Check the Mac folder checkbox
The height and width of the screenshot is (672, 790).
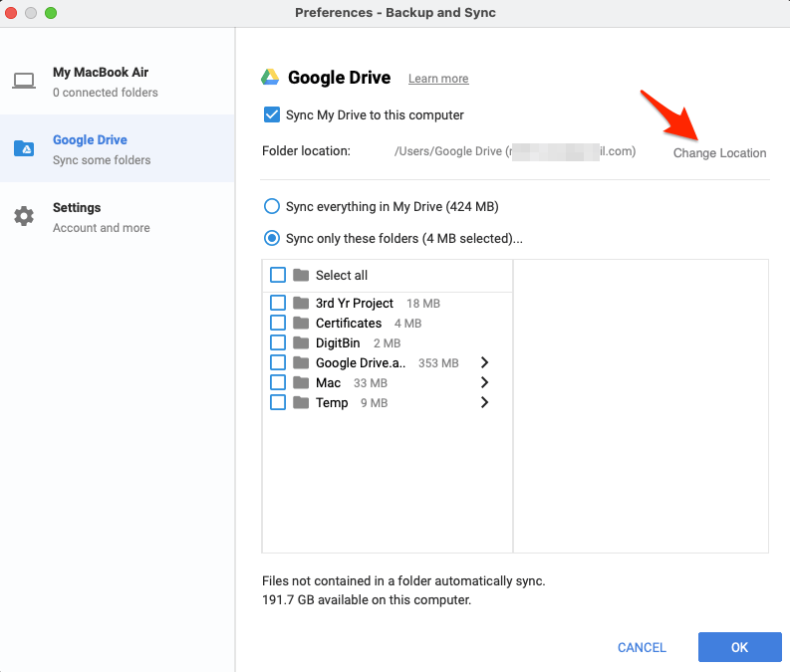[278, 382]
